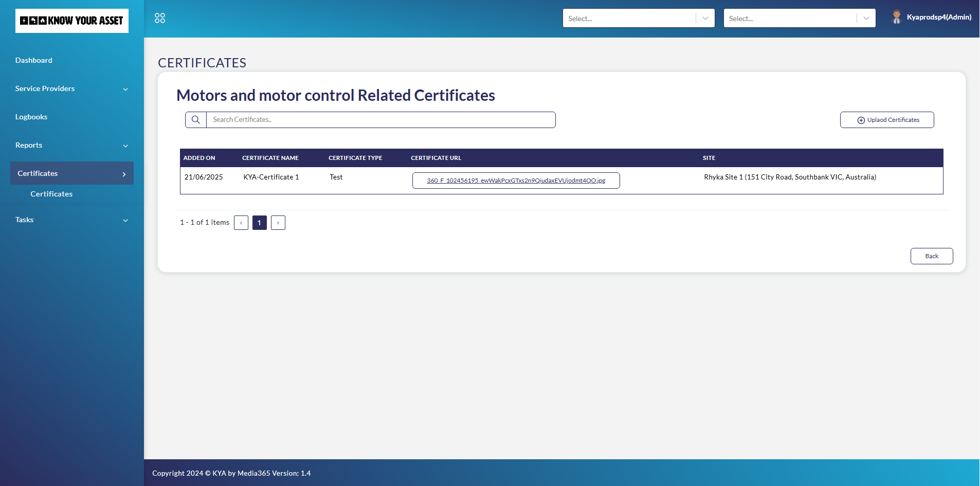Focus the Search Certificates input field
This screenshot has width=980, height=486.
(380, 120)
